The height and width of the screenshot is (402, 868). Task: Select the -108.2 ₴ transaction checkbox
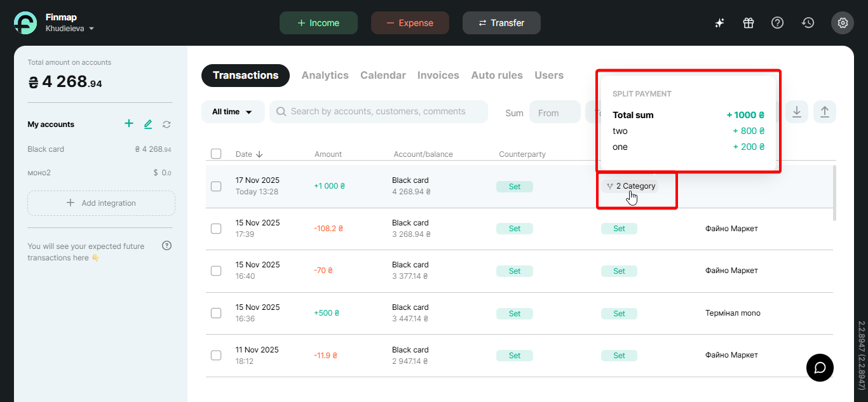[x=216, y=229]
